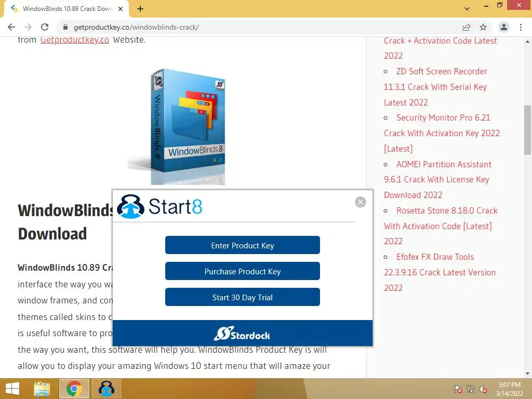Close the Start8 dialog with the X
This screenshot has height=399, width=532.
click(361, 202)
